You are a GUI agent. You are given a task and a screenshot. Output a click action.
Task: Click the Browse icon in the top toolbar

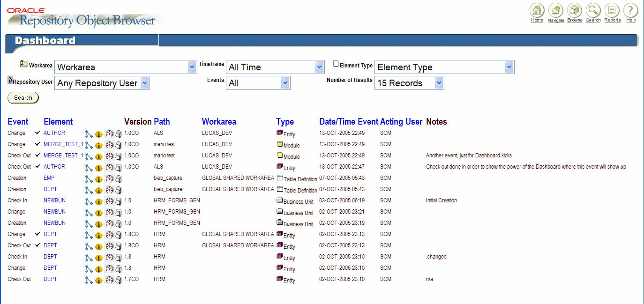click(575, 11)
